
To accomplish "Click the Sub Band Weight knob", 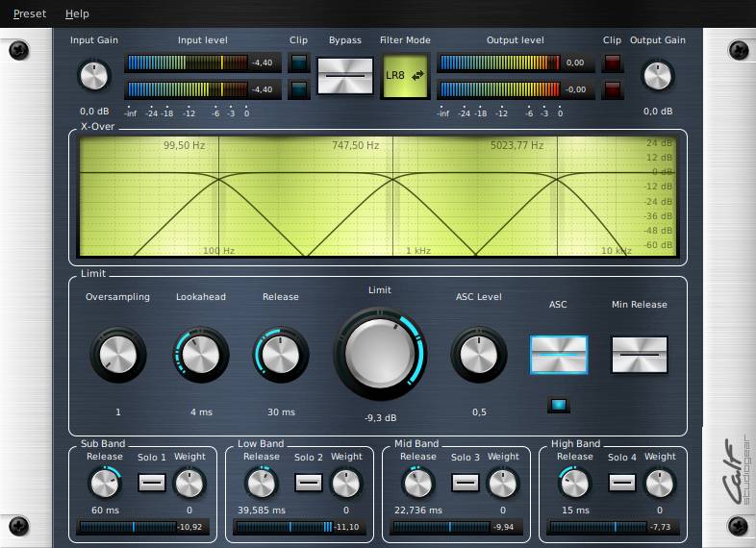I will click(x=189, y=483).
